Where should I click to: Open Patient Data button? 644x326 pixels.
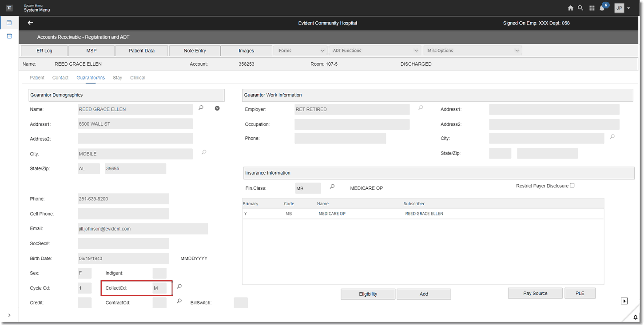142,51
